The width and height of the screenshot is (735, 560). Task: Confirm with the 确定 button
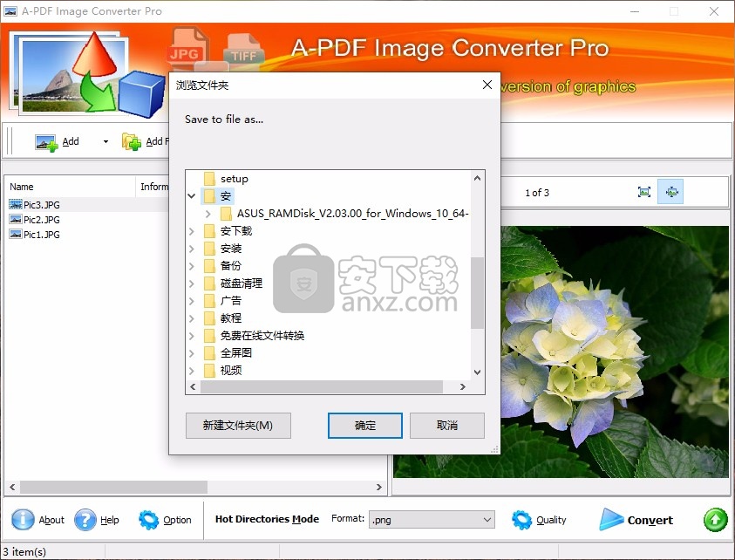pos(365,426)
